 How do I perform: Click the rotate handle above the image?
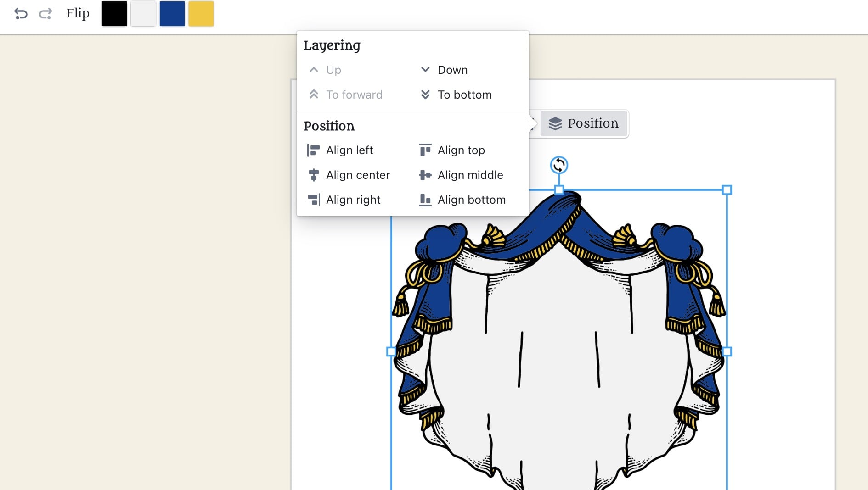click(559, 165)
